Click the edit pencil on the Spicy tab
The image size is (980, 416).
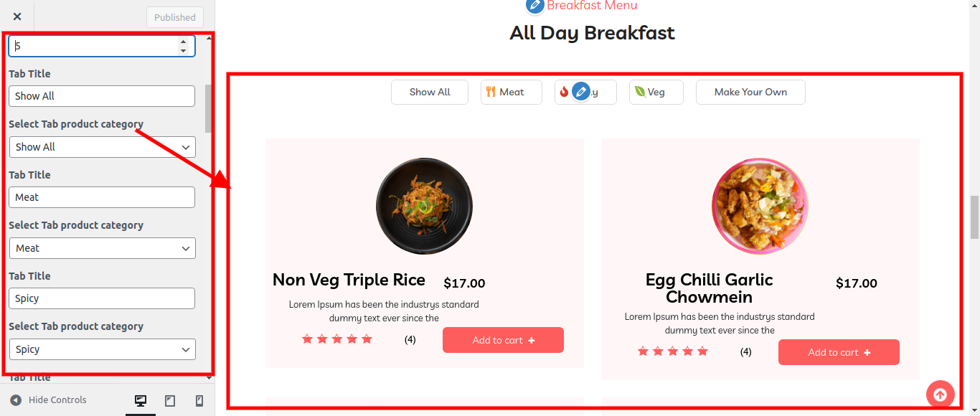pos(581,92)
